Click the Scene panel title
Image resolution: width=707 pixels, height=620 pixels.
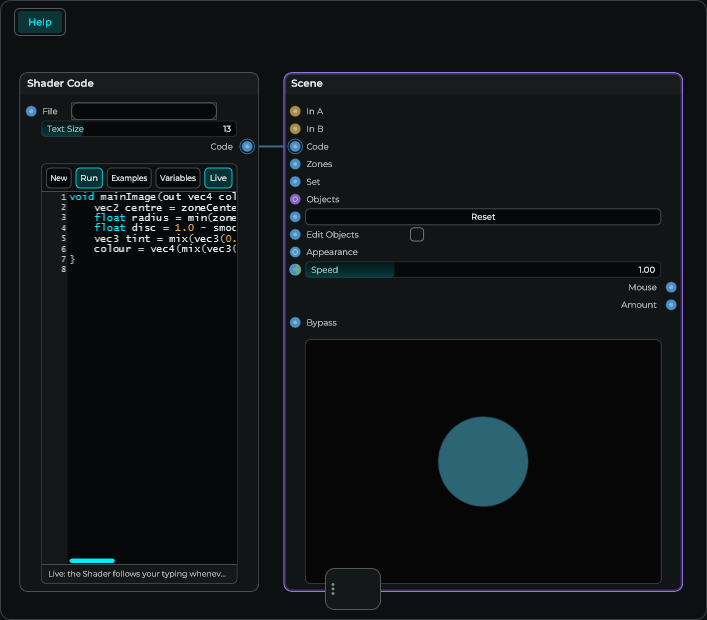click(307, 83)
